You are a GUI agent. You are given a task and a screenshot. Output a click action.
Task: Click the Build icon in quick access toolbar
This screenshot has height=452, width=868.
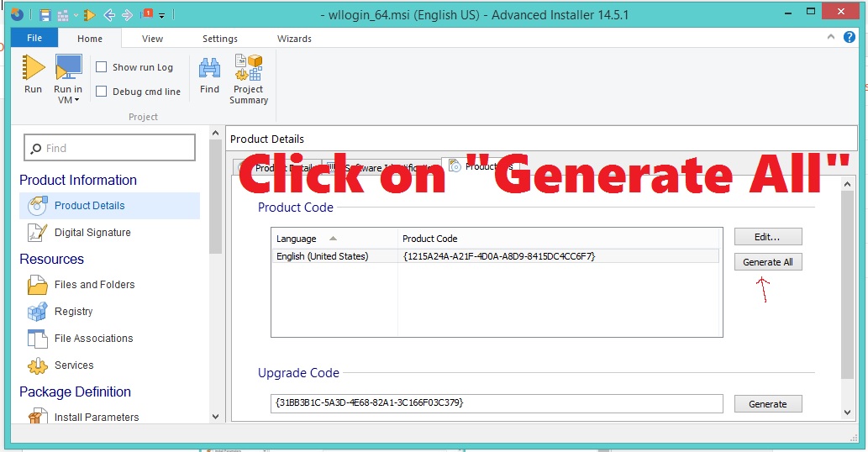62,15
